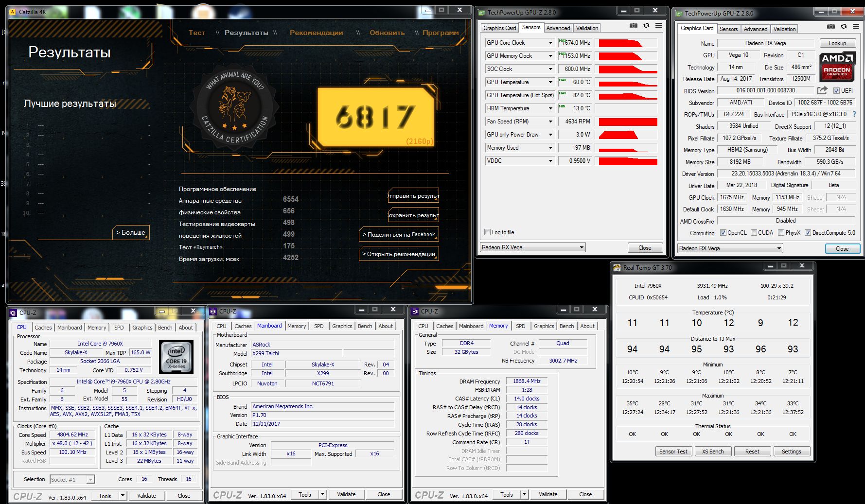Click Fan Speed (RPM) red sensor graph
This screenshot has height=504, width=865.
[x=627, y=122]
